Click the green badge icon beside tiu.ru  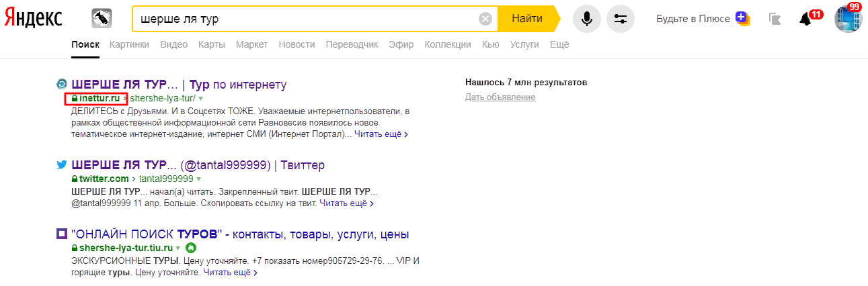pos(190,248)
